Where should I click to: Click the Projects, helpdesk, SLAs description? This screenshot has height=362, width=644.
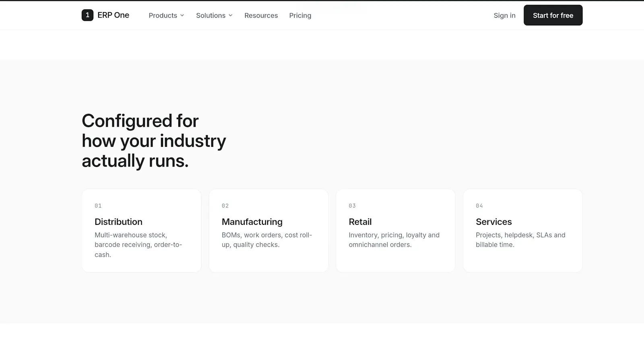point(520,240)
